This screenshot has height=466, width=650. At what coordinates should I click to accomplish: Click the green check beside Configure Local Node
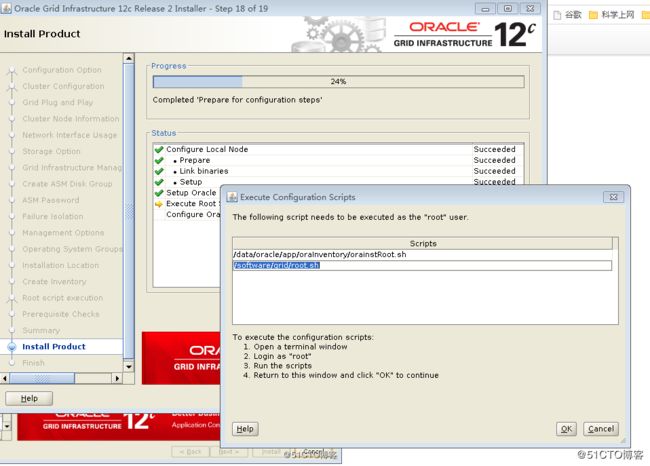(159, 149)
